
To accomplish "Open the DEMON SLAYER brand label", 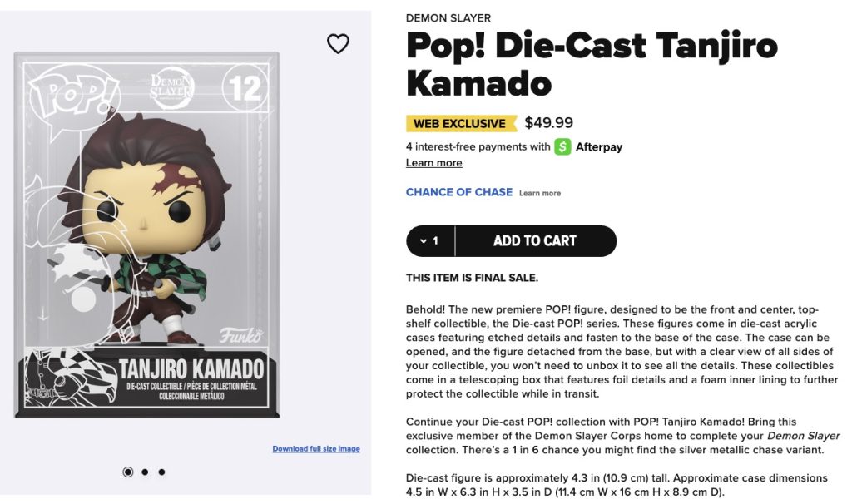I will 448,18.
